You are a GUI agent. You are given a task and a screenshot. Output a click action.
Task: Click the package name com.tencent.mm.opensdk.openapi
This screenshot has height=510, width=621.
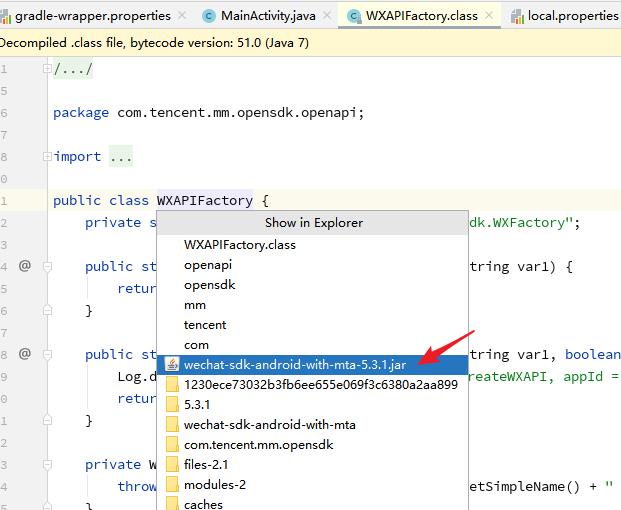pos(237,113)
